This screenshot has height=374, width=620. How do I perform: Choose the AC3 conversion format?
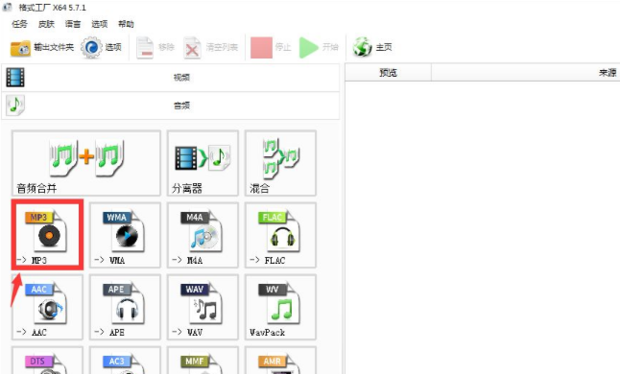[x=125, y=361]
